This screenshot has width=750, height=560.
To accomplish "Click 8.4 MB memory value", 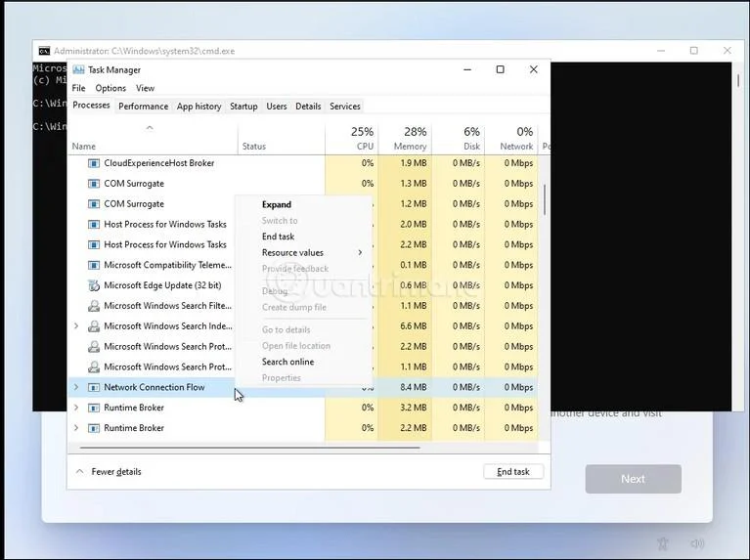I will 414,387.
